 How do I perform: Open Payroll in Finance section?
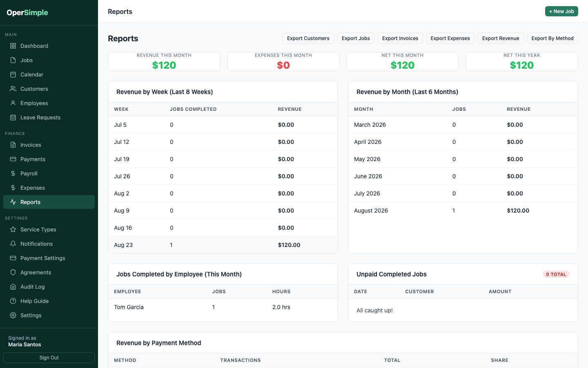(49, 173)
